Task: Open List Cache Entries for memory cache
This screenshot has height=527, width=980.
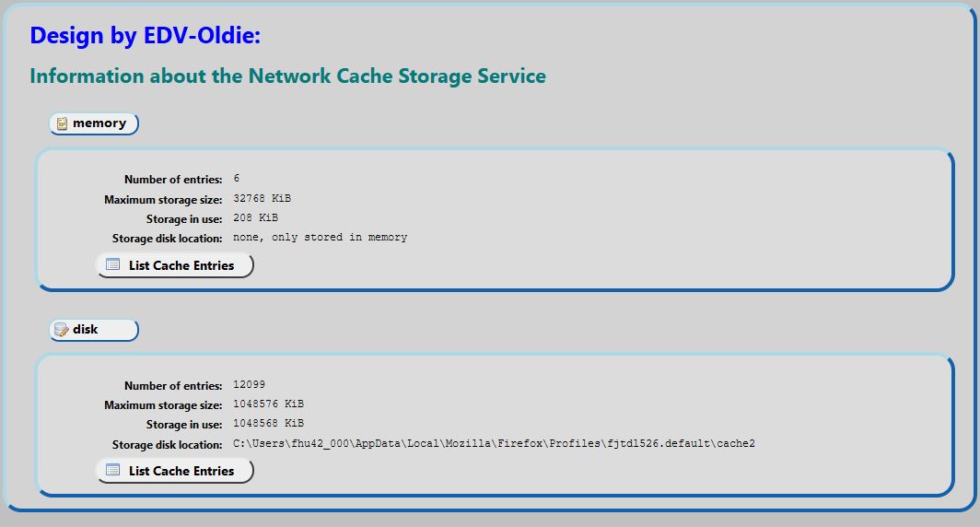Action: 175,265
